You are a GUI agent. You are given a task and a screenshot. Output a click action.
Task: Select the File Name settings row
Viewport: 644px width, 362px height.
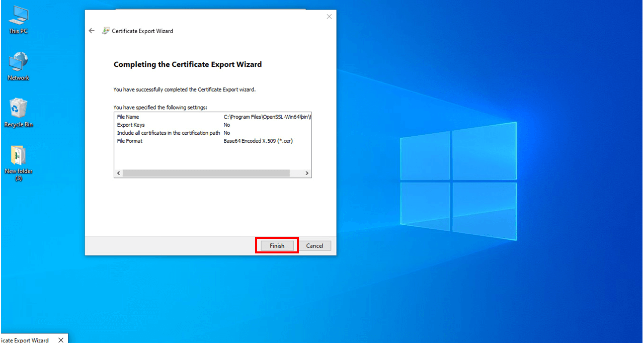(128, 117)
